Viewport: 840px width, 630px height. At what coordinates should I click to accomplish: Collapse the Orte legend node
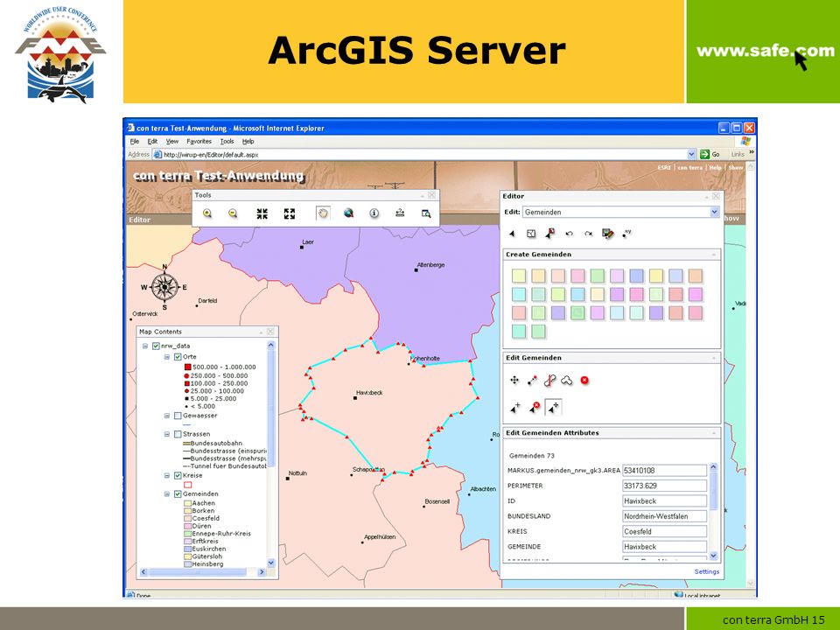167,357
